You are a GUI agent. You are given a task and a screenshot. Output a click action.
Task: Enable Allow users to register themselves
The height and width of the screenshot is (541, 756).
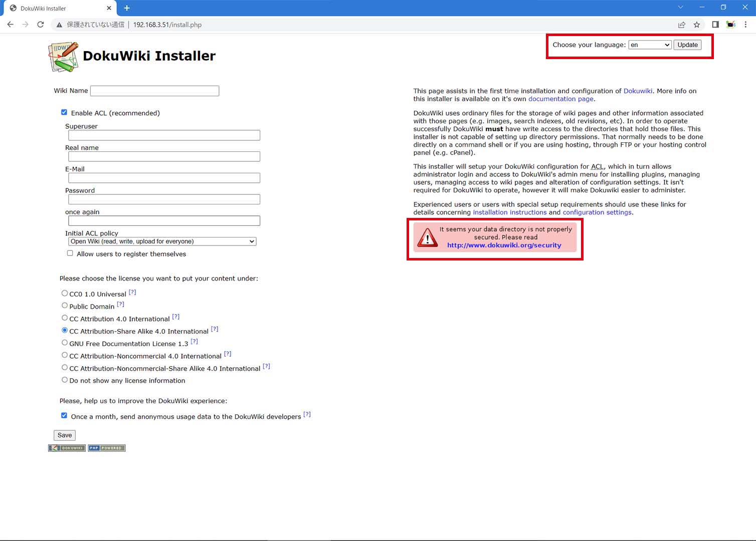coord(70,253)
